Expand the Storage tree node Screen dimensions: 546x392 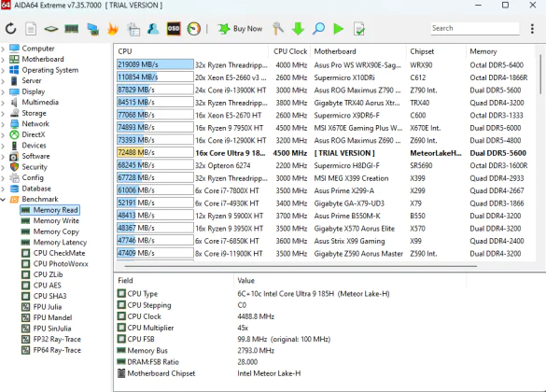pyautogui.click(x=3, y=114)
